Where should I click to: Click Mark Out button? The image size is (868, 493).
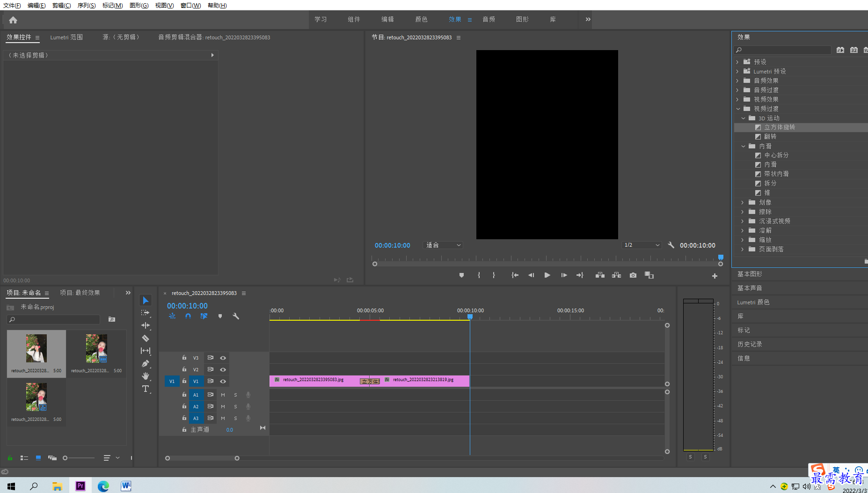[494, 275]
